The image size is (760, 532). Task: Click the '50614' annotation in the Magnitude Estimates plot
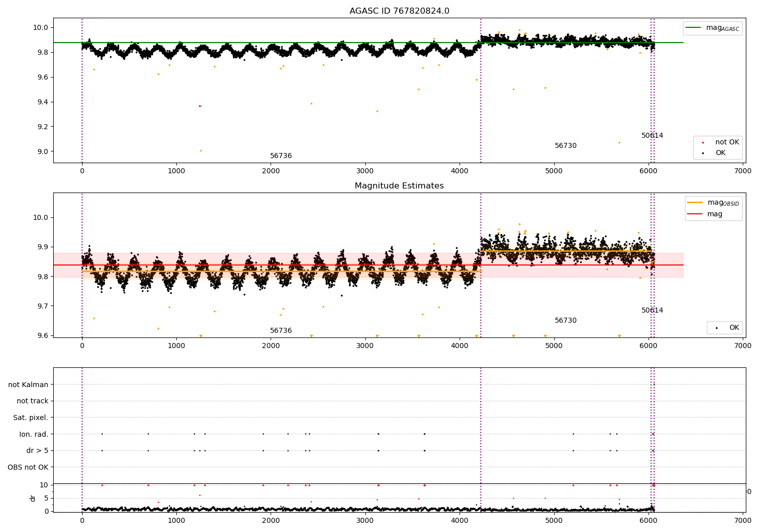(x=652, y=311)
